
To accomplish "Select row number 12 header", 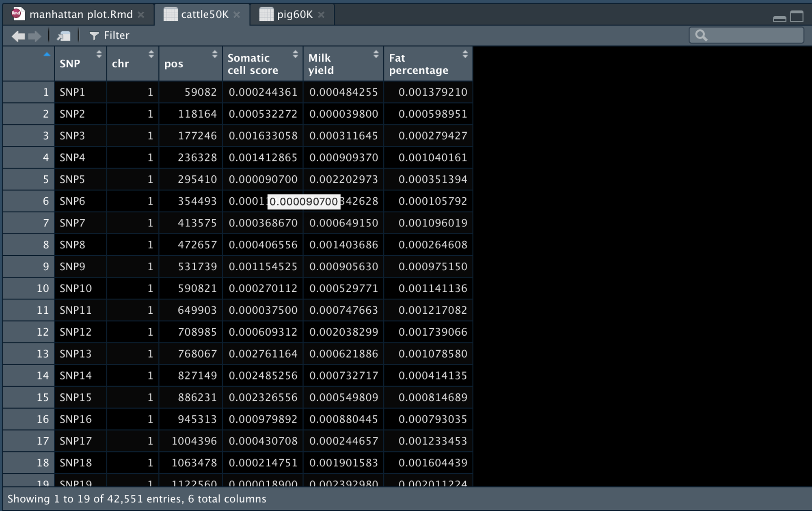I will pos(28,332).
